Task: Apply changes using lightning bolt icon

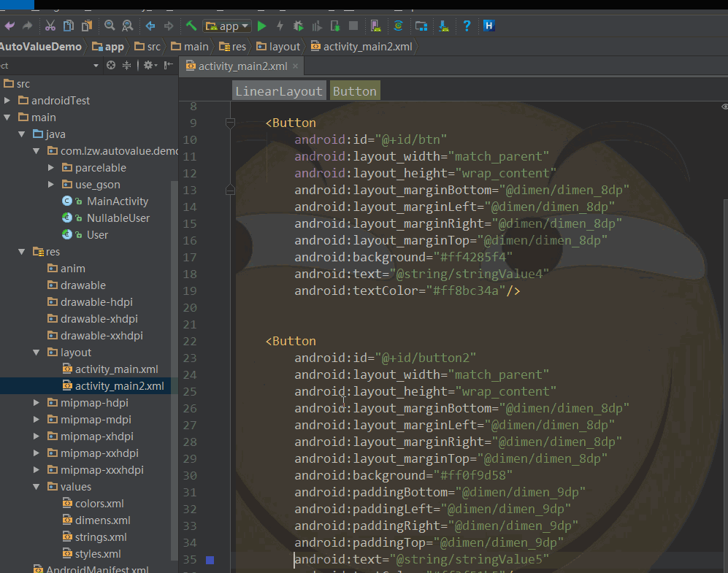Action: [x=280, y=26]
